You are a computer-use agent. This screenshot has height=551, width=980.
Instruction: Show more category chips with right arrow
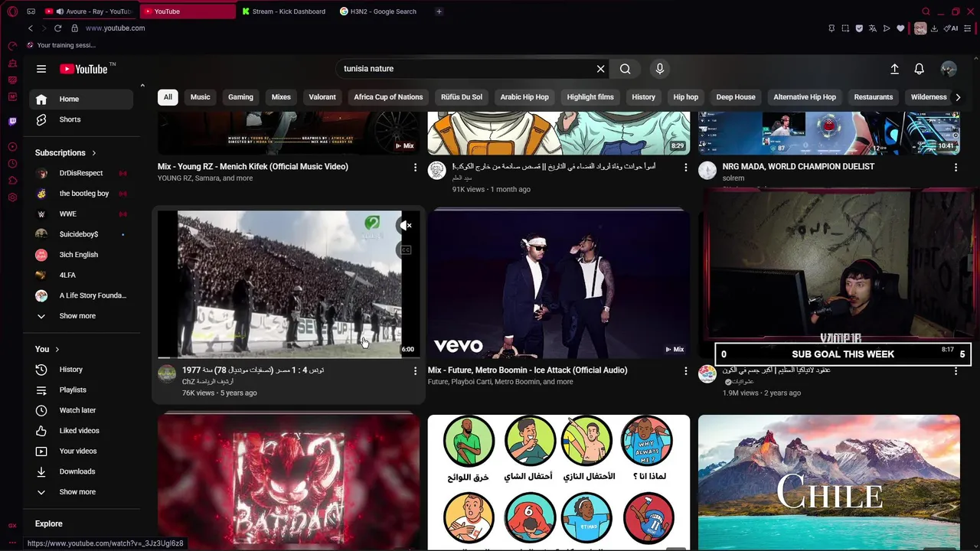pos(957,97)
